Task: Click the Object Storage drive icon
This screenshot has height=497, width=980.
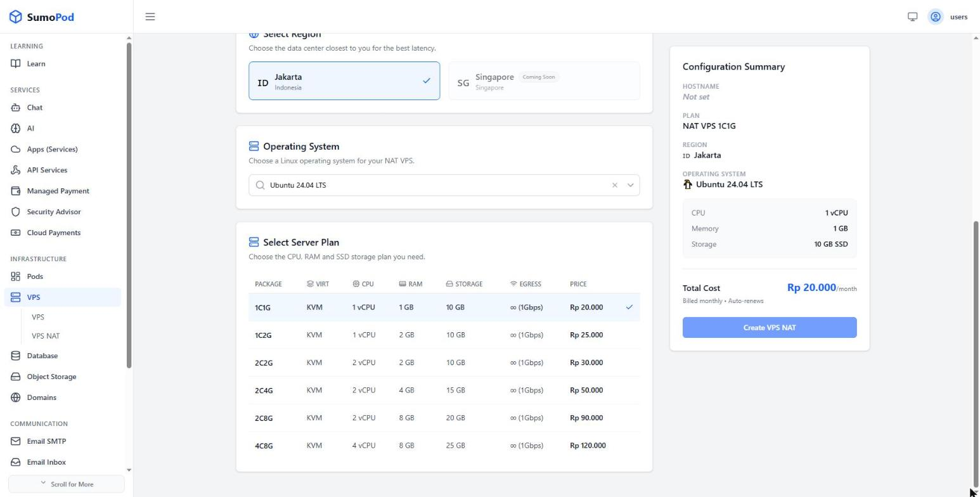Action: (x=16, y=377)
